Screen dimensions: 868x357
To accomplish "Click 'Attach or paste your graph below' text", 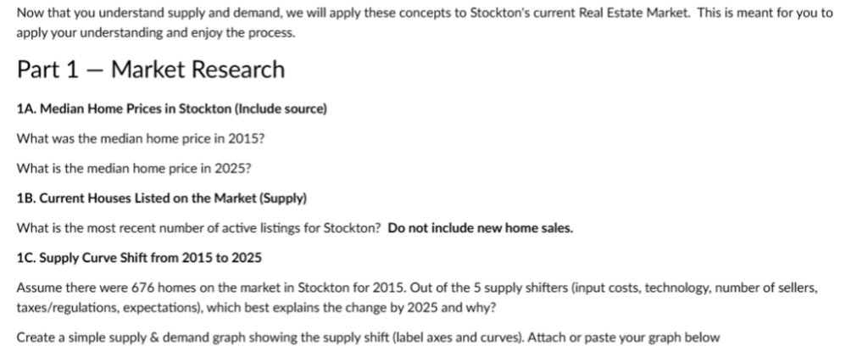I will point(624,337).
